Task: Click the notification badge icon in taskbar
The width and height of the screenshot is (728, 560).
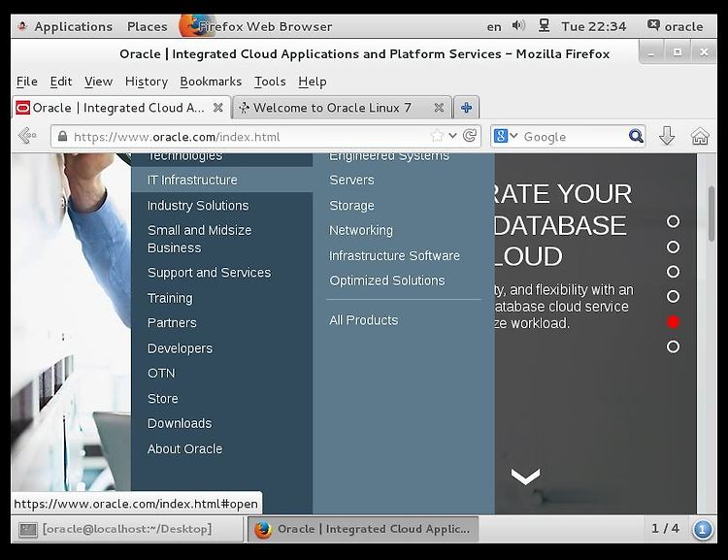Action: [x=703, y=529]
